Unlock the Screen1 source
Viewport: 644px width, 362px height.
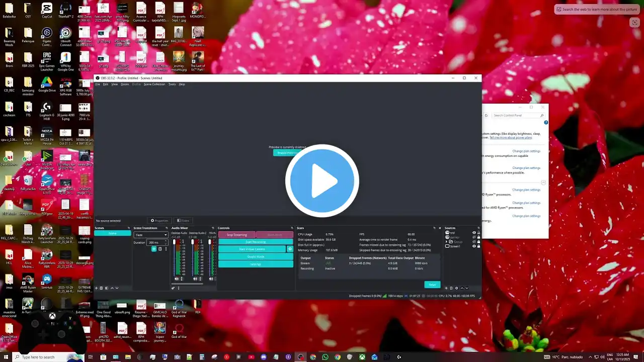click(x=478, y=246)
